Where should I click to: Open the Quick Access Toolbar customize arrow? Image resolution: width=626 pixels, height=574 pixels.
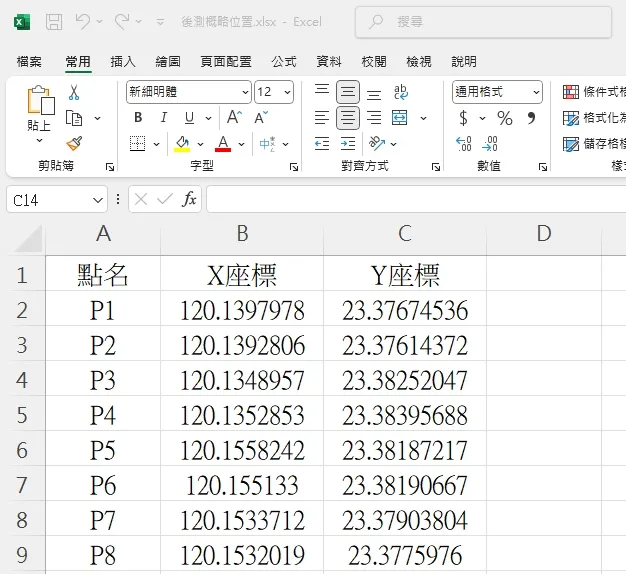[160, 22]
